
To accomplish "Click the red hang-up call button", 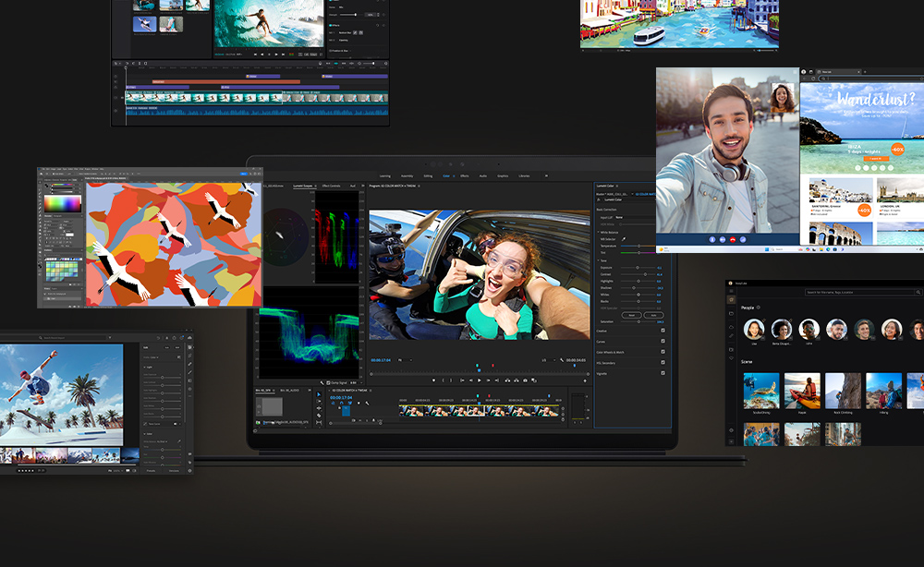I will tap(732, 239).
